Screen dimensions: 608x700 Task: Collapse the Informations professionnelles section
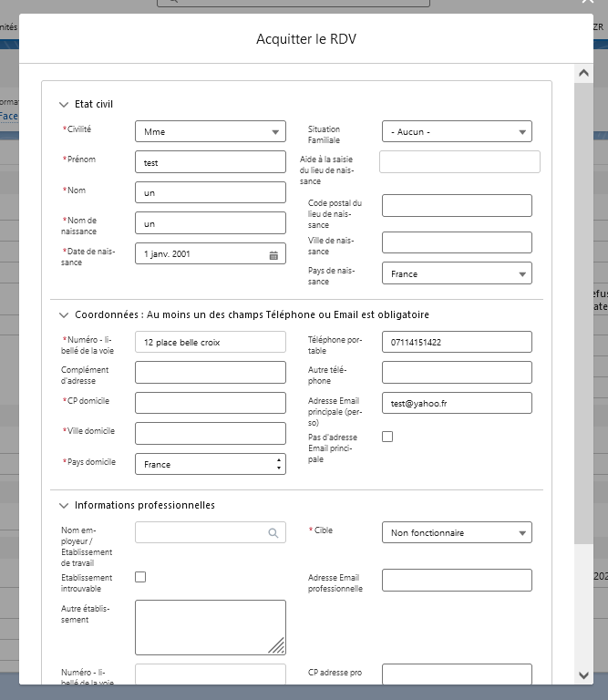pyautogui.click(x=64, y=505)
